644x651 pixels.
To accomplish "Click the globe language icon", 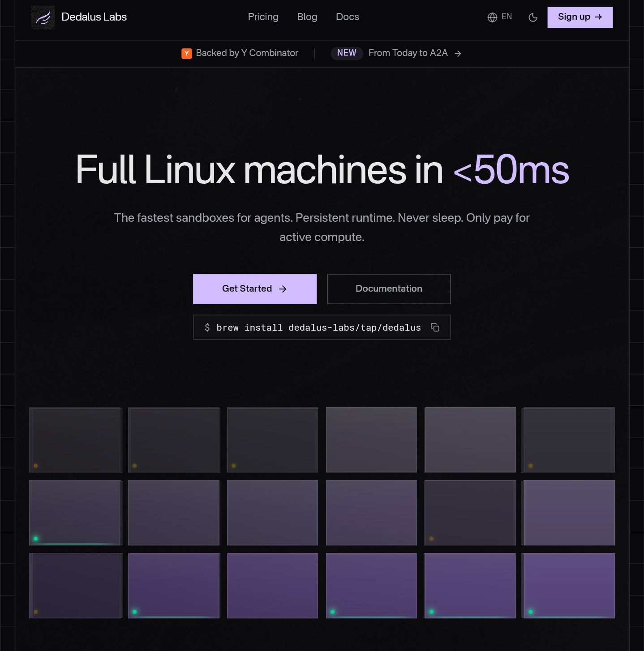I will point(492,17).
